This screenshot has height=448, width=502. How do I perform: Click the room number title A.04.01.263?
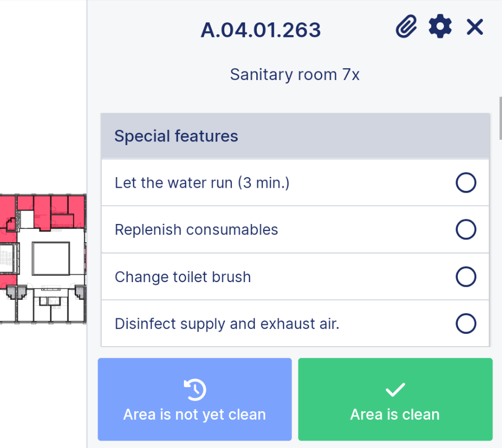coord(261,30)
